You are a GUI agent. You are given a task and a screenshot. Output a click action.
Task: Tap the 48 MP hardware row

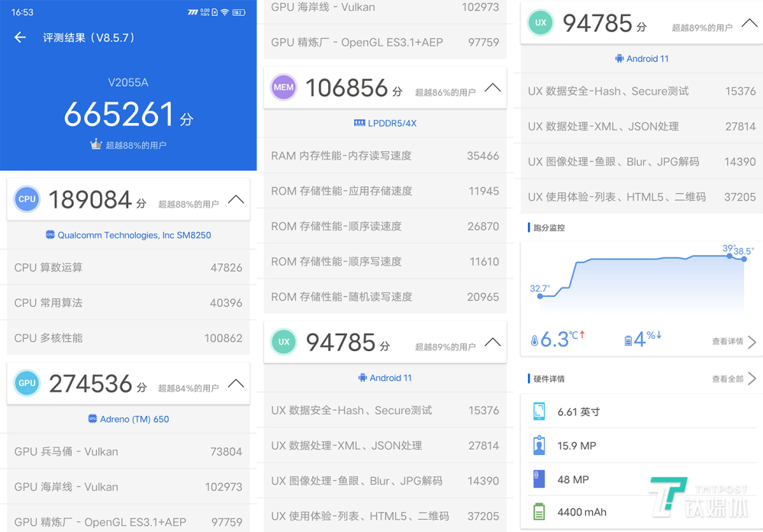[x=642, y=479]
